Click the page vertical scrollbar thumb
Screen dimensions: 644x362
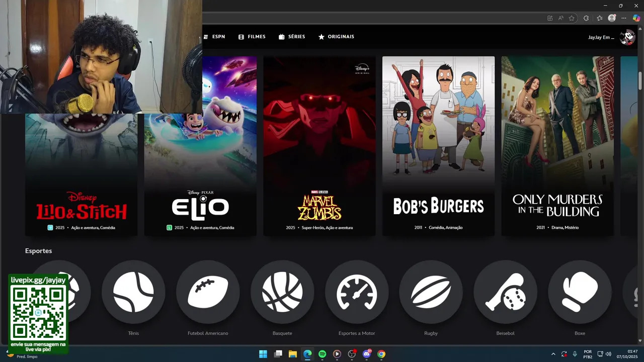coord(640,81)
